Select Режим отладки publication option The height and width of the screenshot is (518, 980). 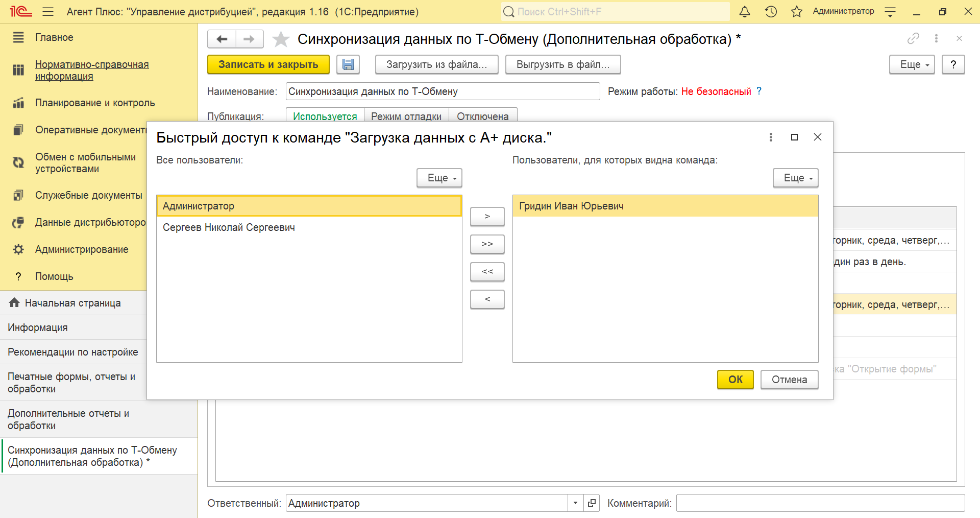406,115
